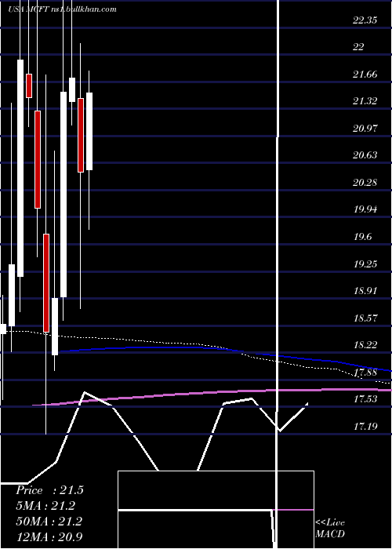Click the 20.28 price axis label
The image size is (392, 549).
(x=365, y=183)
